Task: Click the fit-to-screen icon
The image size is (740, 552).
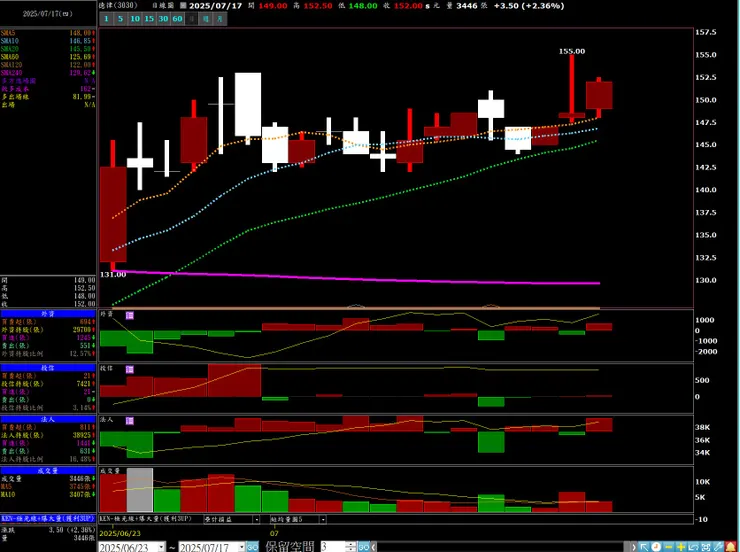Action: [706, 547]
